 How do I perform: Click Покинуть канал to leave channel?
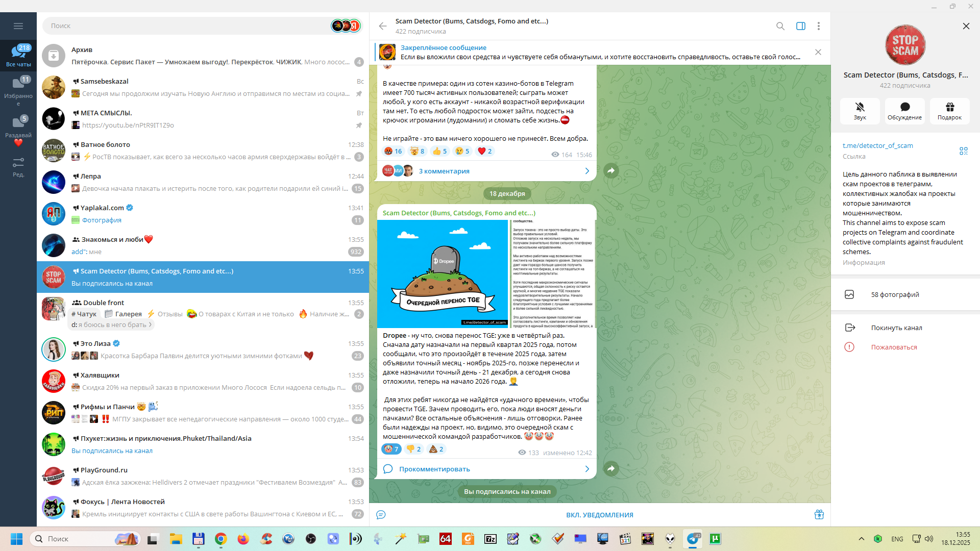pyautogui.click(x=896, y=328)
